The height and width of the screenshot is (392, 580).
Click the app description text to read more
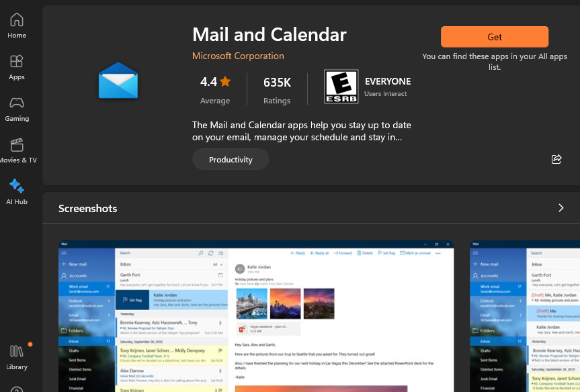302,131
